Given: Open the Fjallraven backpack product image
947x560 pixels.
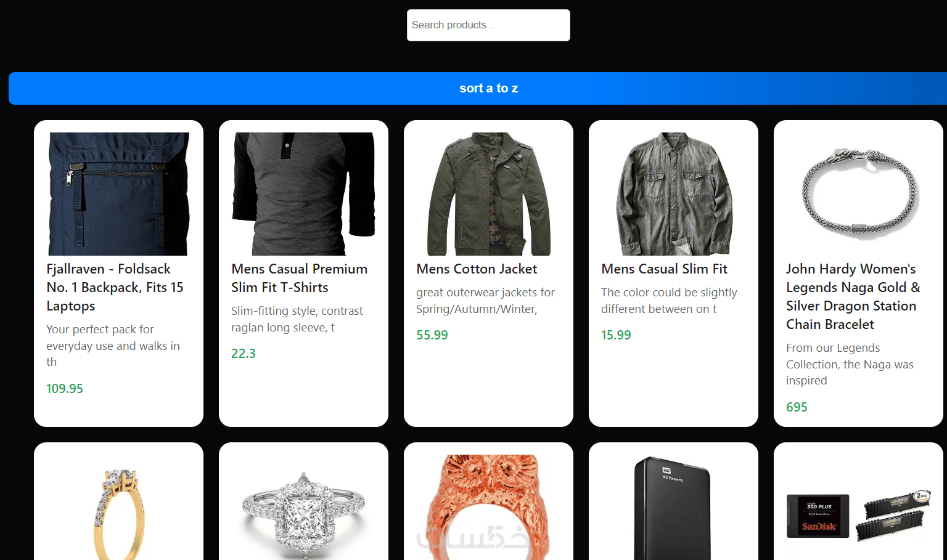Looking at the screenshot, I should pyautogui.click(x=118, y=193).
